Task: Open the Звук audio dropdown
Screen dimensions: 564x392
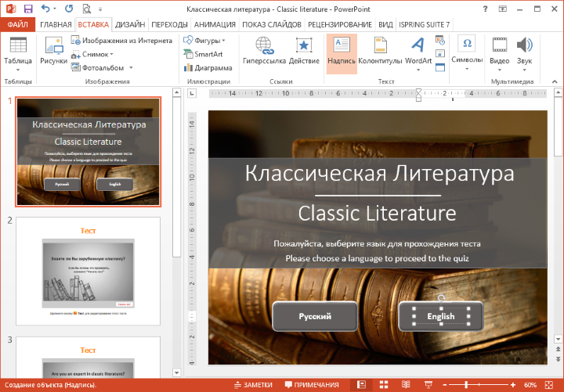Action: (524, 70)
